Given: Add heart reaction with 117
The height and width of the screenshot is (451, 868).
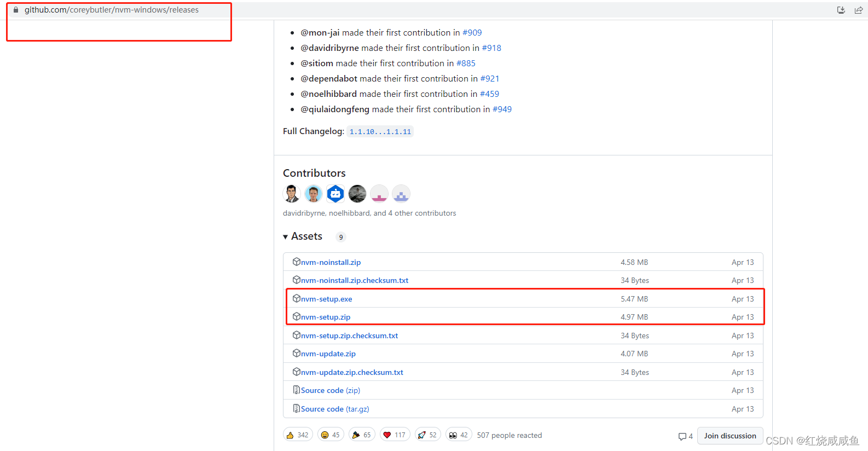Looking at the screenshot, I should (395, 435).
